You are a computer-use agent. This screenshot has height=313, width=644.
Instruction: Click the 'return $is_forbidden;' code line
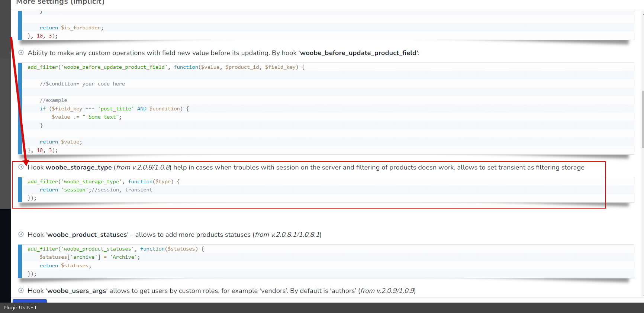(x=71, y=28)
